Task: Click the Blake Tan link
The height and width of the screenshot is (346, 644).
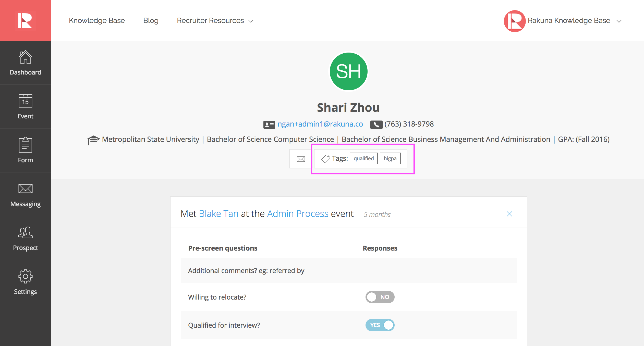Action: 218,214
